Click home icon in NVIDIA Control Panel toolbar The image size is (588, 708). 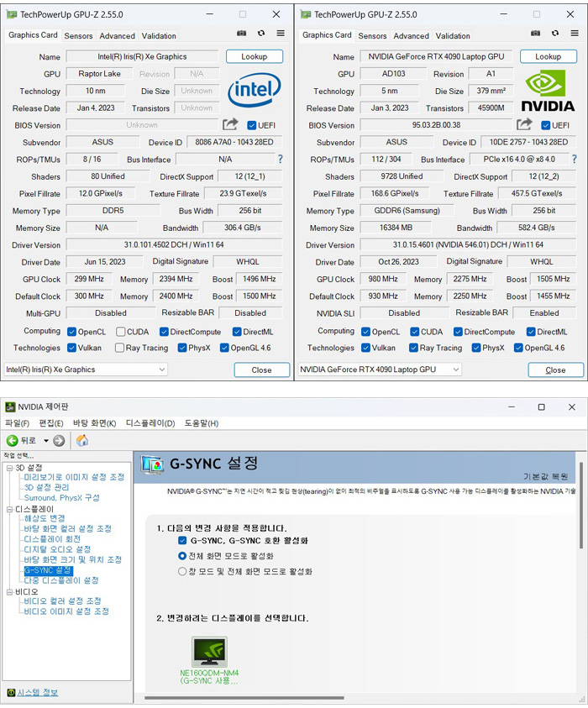tap(82, 440)
